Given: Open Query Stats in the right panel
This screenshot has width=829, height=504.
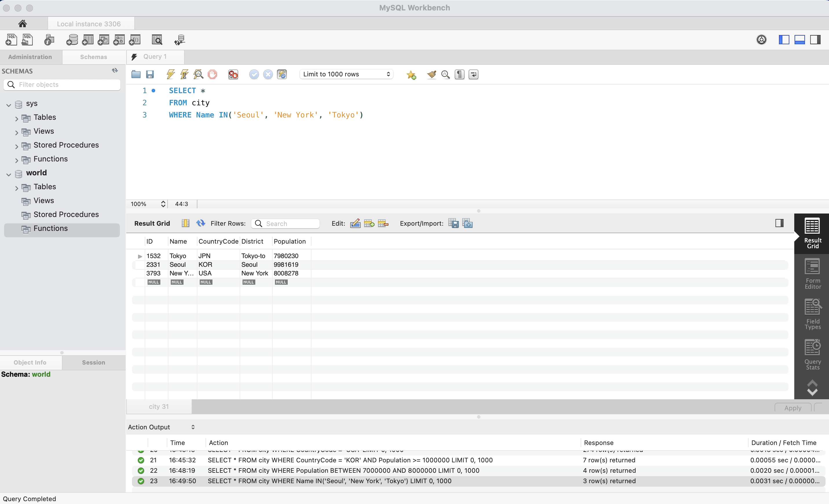Looking at the screenshot, I should tap(812, 354).
